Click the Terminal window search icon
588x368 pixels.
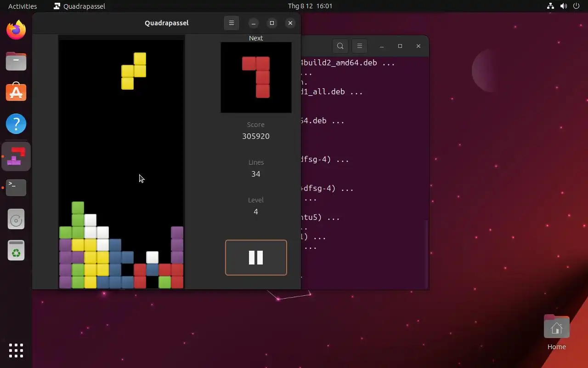pyautogui.click(x=340, y=46)
